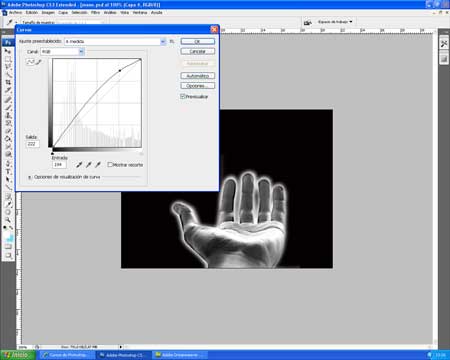This screenshot has width=450, height=360.
Task: Click the Cancelar button
Action: 198,52
